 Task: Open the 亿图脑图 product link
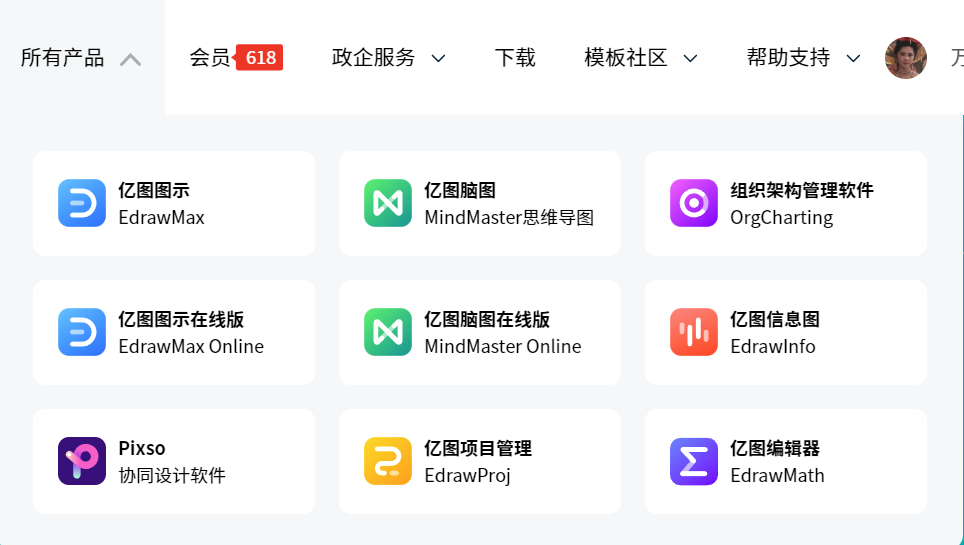pyautogui.click(x=460, y=191)
